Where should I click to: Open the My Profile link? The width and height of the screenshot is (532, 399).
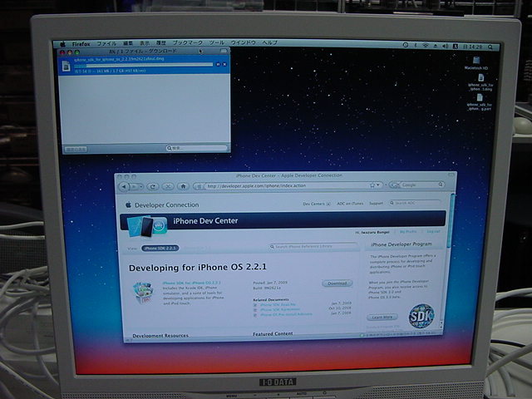point(408,232)
